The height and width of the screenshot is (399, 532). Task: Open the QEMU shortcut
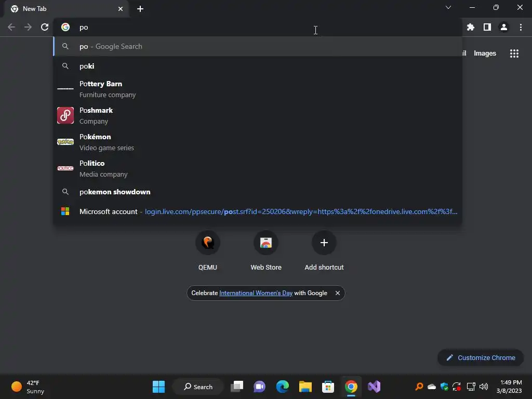tap(208, 251)
